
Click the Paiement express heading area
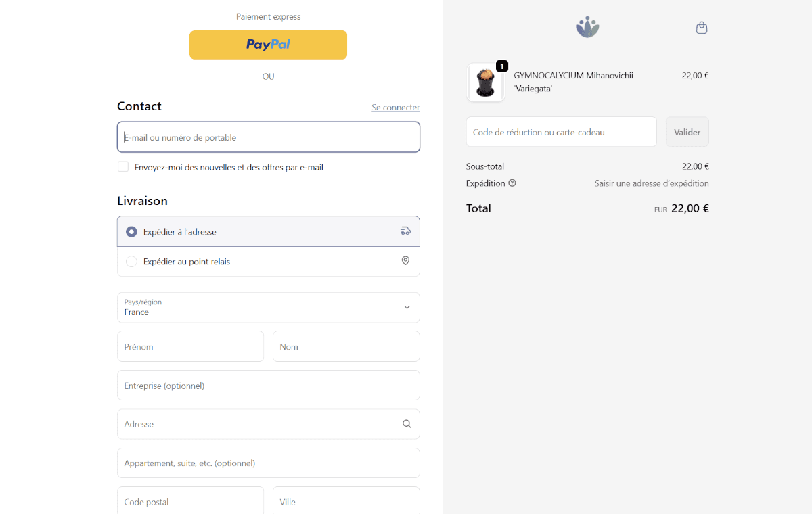click(x=268, y=16)
